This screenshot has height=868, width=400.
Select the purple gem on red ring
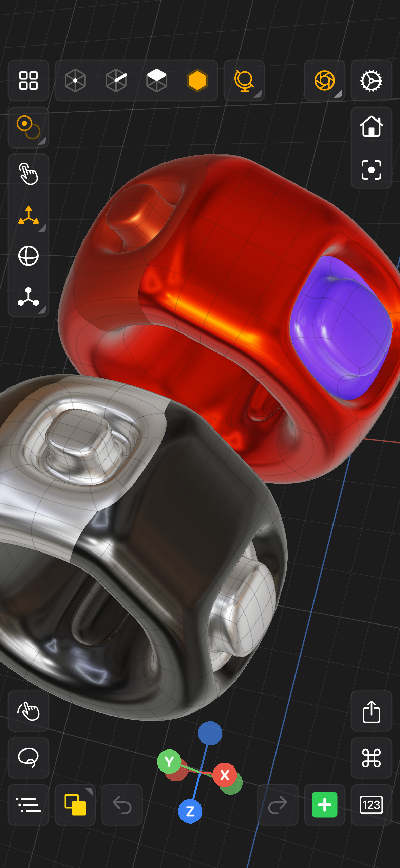pyautogui.click(x=341, y=328)
